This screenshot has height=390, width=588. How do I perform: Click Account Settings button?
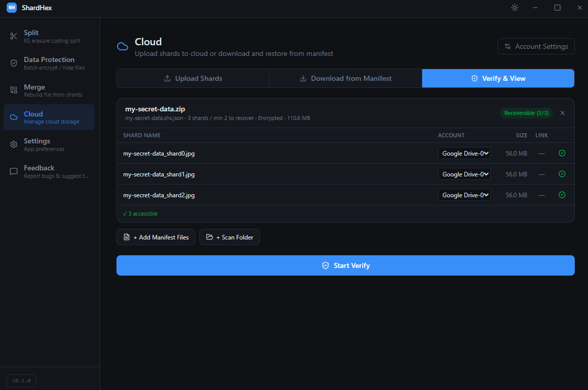pyautogui.click(x=536, y=46)
